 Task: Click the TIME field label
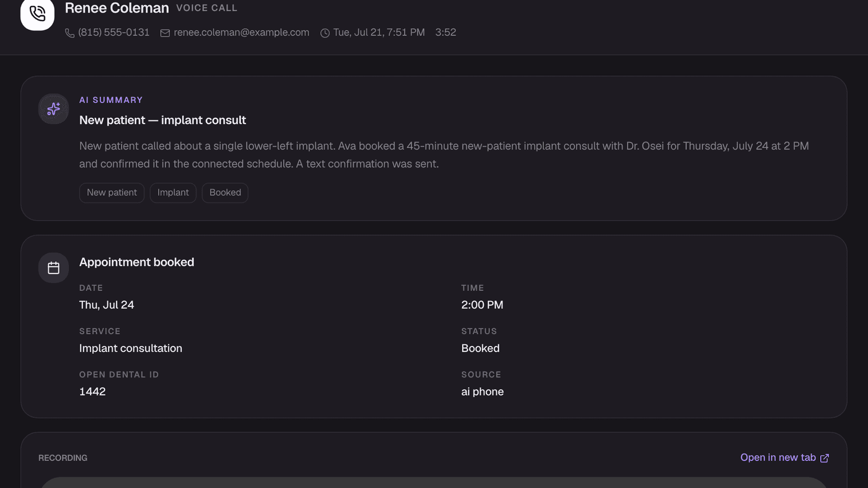(473, 288)
